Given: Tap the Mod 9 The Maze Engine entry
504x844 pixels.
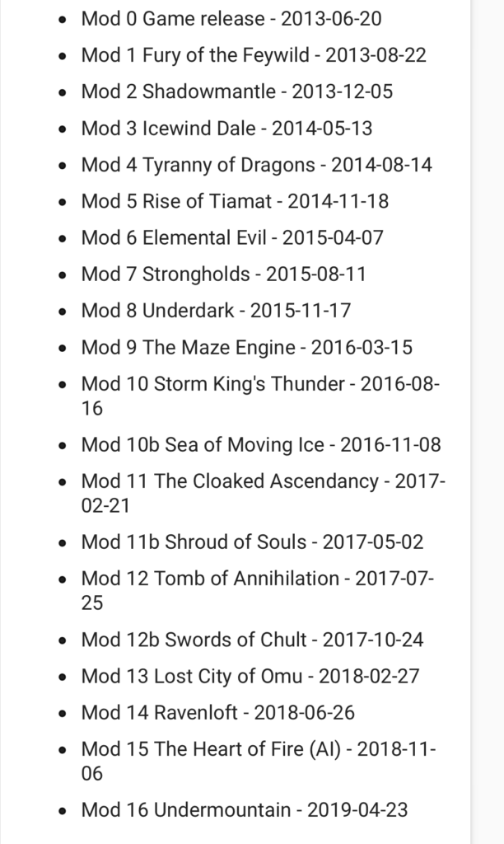Looking at the screenshot, I should [x=246, y=346].
